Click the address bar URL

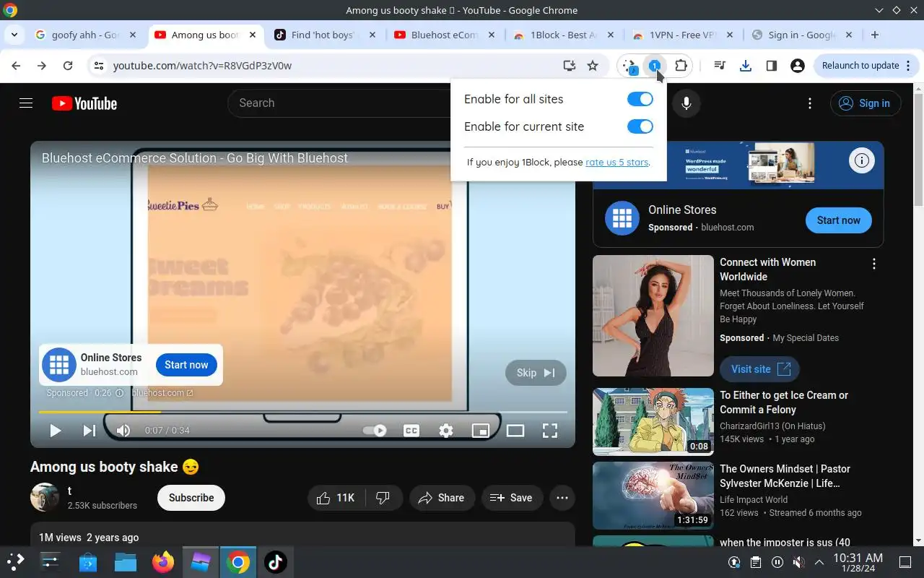pos(202,66)
